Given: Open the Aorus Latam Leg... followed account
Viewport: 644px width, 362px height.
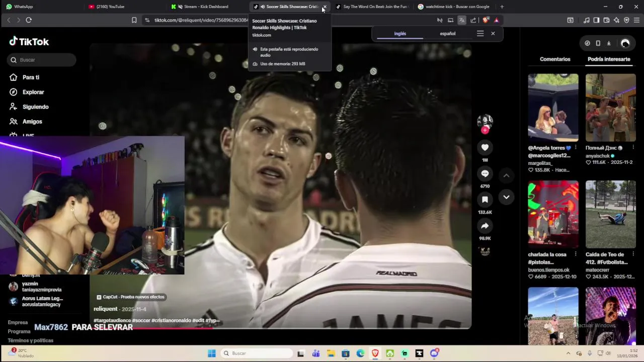Looking at the screenshot, I should pos(40,301).
